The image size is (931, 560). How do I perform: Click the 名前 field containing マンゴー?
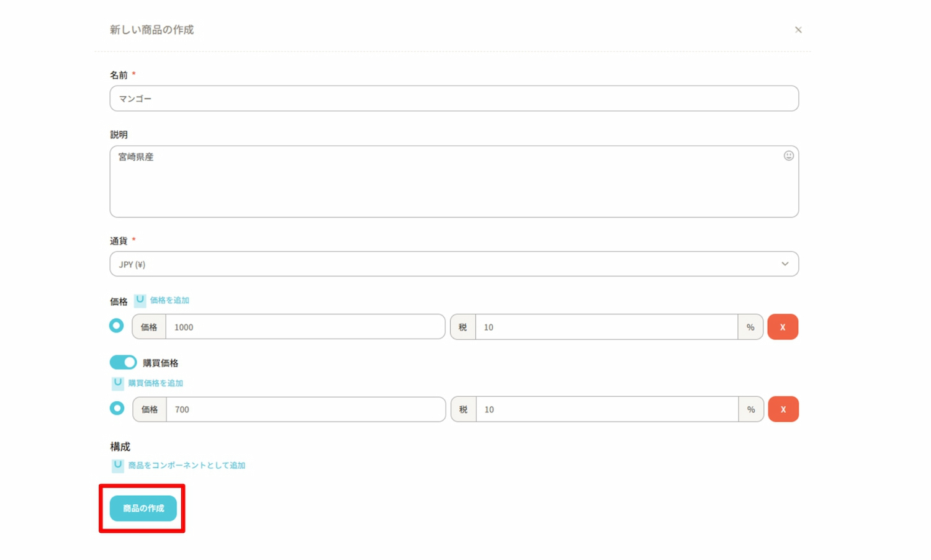pyautogui.click(x=454, y=99)
